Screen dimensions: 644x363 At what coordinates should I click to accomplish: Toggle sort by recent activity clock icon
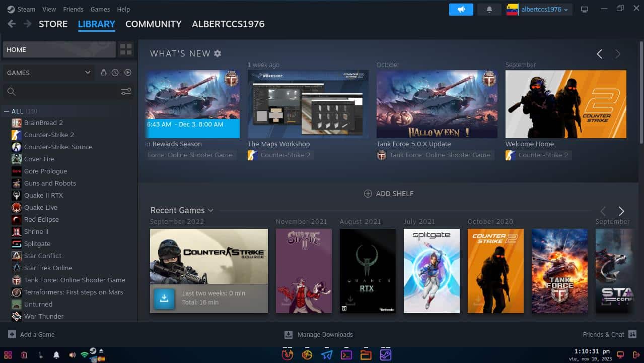click(x=115, y=73)
